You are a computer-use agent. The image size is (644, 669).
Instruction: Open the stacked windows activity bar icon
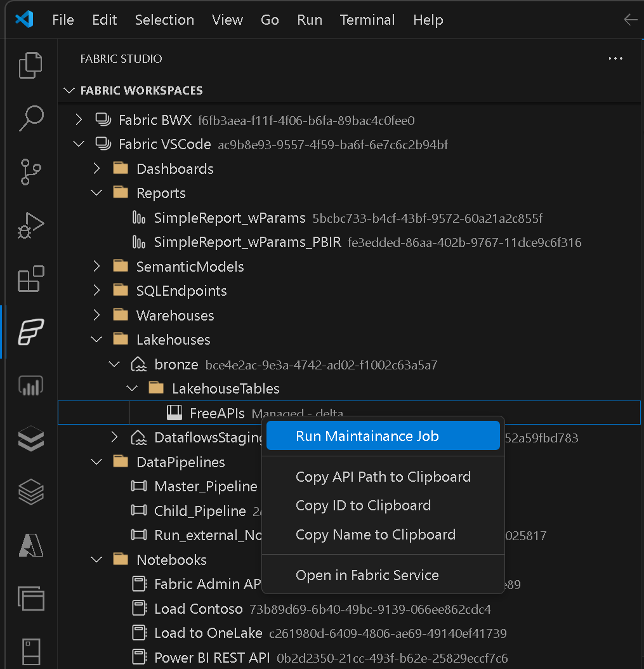pos(30,598)
